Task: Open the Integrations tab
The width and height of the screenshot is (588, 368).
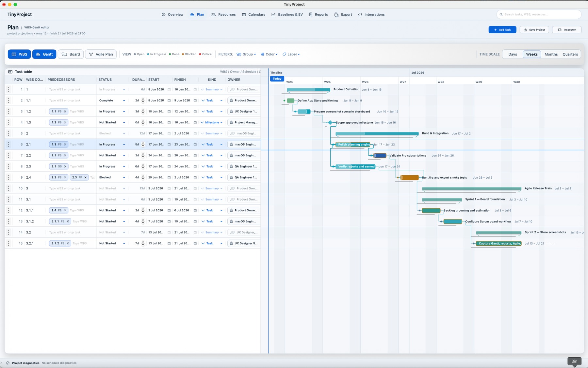Action: (371, 14)
